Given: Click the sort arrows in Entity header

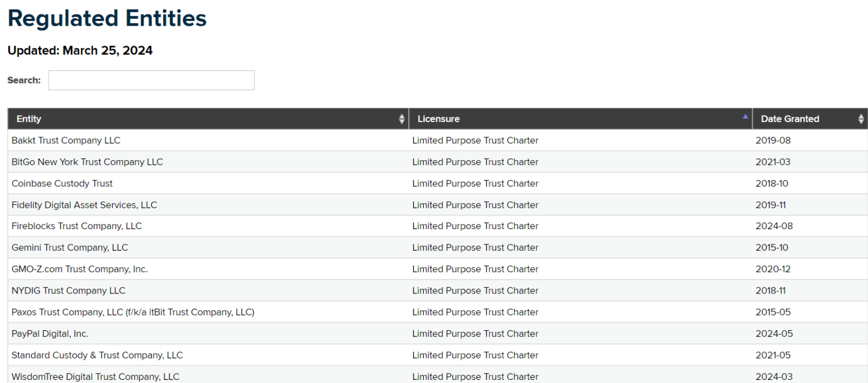Looking at the screenshot, I should (402, 119).
